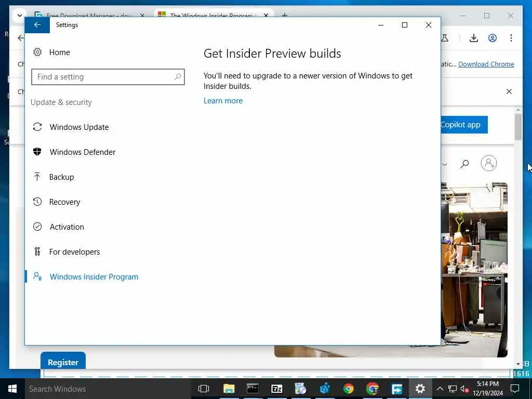Open the Windows Start menu
Image resolution: width=532 pixels, height=399 pixels.
click(12, 389)
